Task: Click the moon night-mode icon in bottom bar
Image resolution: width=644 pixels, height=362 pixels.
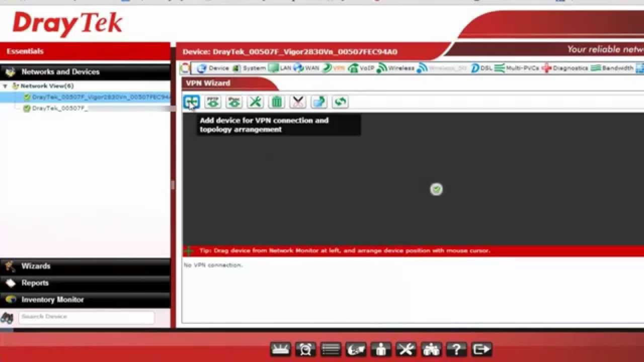Action: pos(356,349)
